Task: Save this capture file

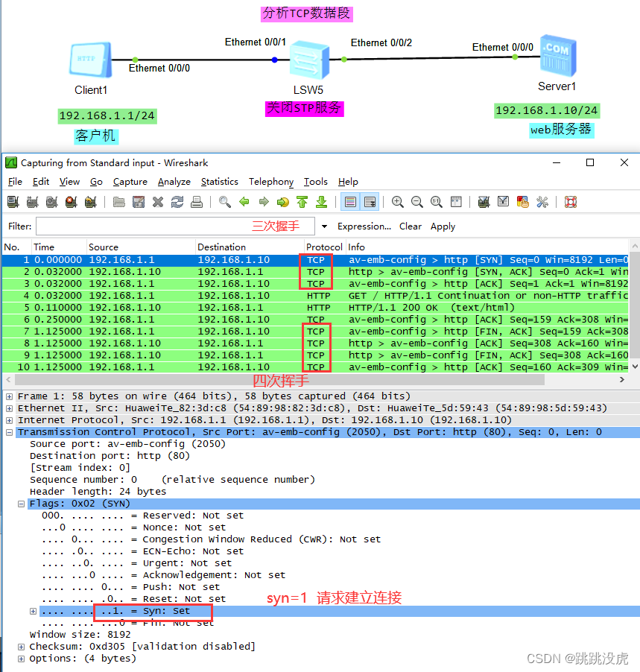Action: pos(139,202)
